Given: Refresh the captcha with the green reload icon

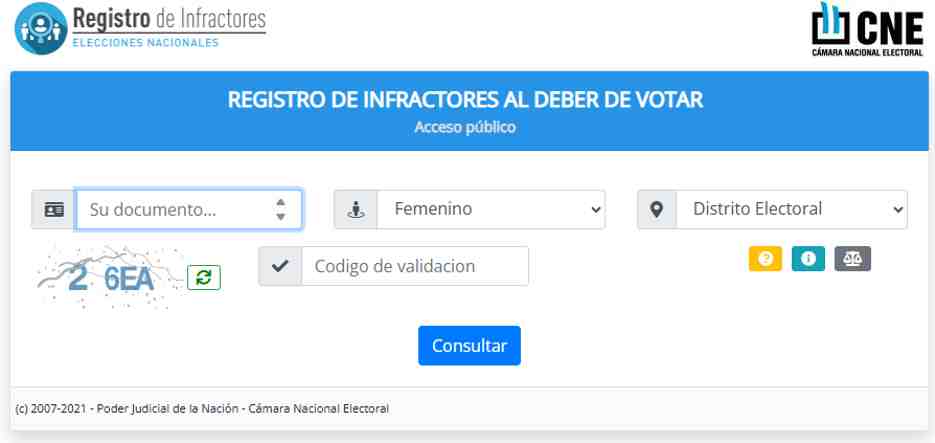Looking at the screenshot, I should [204, 278].
